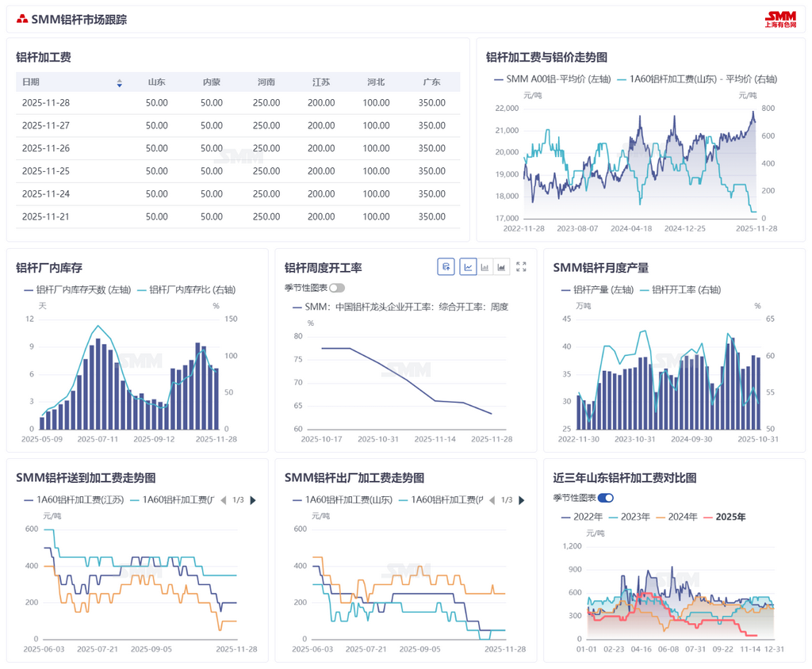Enable 季节性图表 switch in 铝杆周度开工率
This screenshot has width=812, height=669.
pyautogui.click(x=336, y=288)
